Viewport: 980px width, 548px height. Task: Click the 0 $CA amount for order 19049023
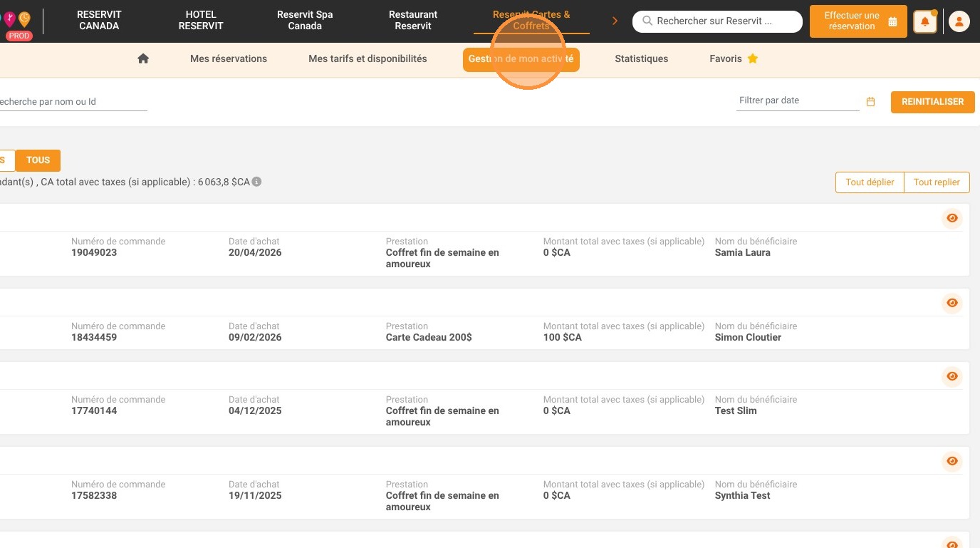click(557, 253)
